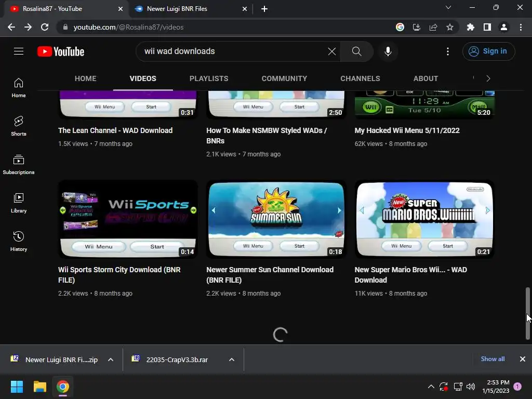Open 'New Super Mario Bros Wii... - WAD Download' title
The height and width of the screenshot is (399, 532).
click(x=411, y=274)
